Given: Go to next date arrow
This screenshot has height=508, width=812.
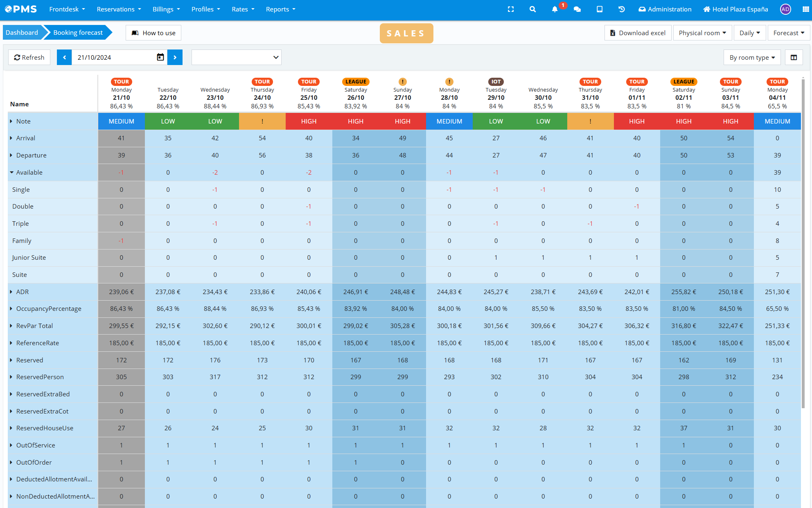Looking at the screenshot, I should pos(175,57).
